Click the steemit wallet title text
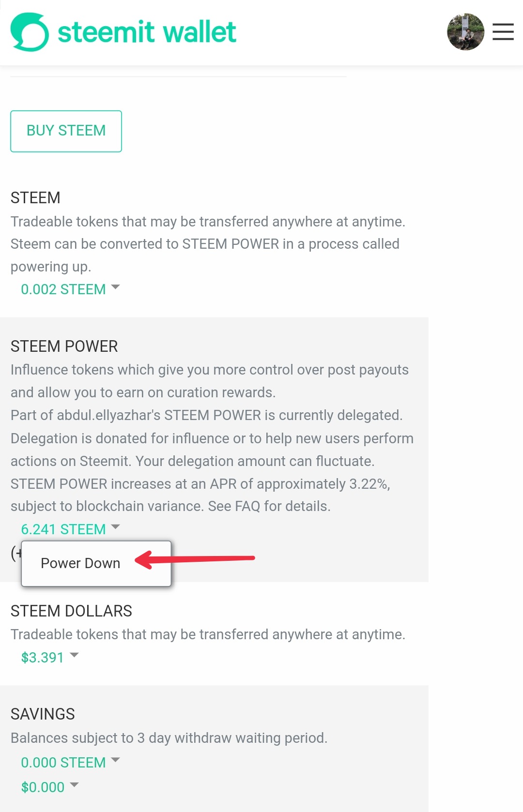The height and width of the screenshot is (812, 523). click(147, 32)
